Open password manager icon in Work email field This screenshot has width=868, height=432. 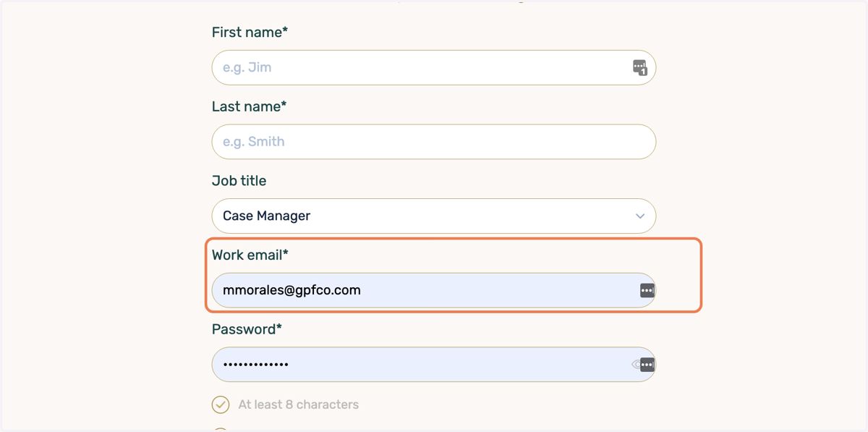[647, 290]
